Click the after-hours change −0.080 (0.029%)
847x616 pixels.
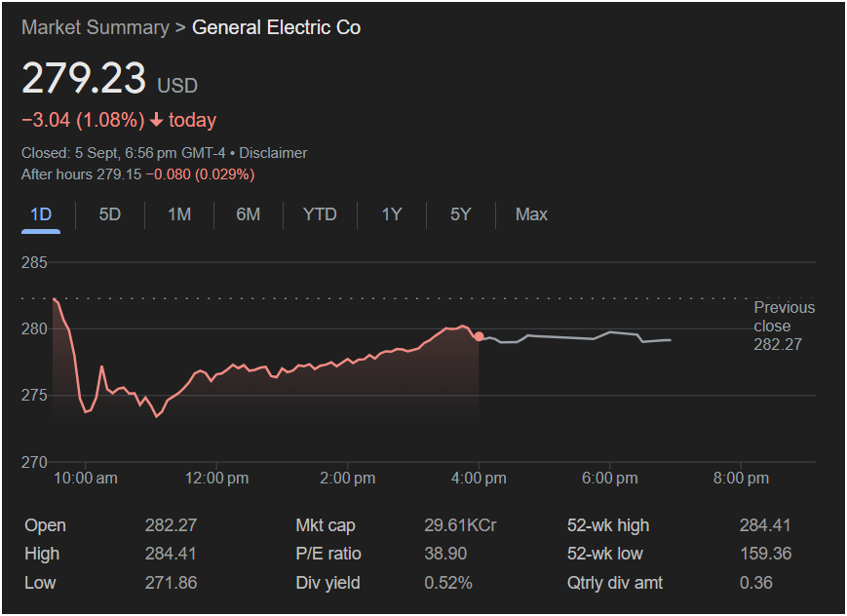tap(200, 174)
